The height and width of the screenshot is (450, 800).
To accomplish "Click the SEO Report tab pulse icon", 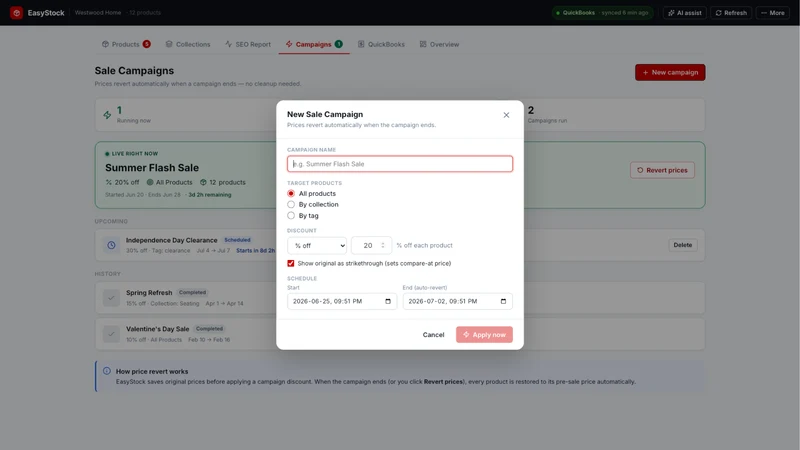I will [x=229, y=44].
